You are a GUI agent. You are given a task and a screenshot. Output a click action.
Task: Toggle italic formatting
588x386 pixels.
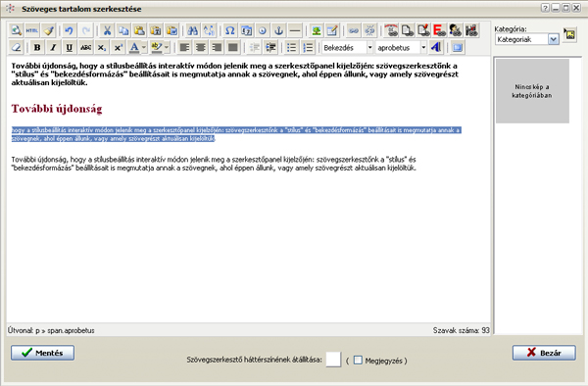tap(53, 48)
